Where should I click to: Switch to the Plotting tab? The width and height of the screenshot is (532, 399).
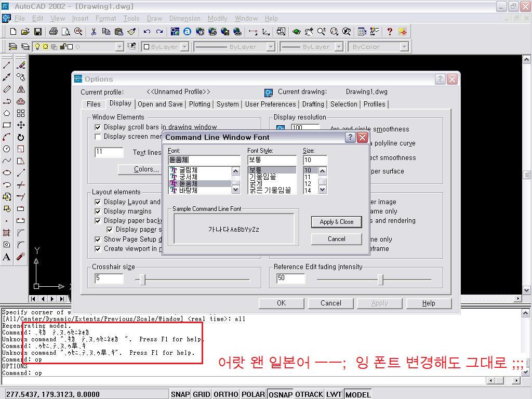(199, 104)
